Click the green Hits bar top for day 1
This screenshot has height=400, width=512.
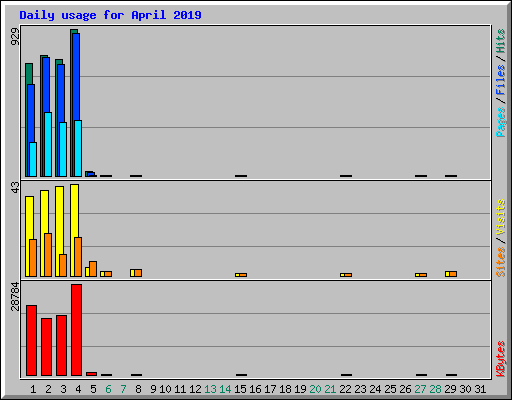click(x=29, y=73)
